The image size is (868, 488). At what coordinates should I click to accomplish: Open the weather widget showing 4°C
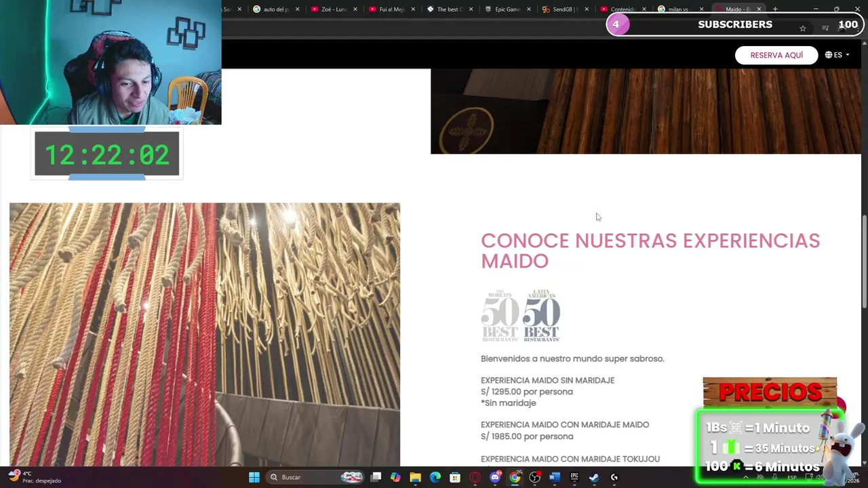pos(34,477)
